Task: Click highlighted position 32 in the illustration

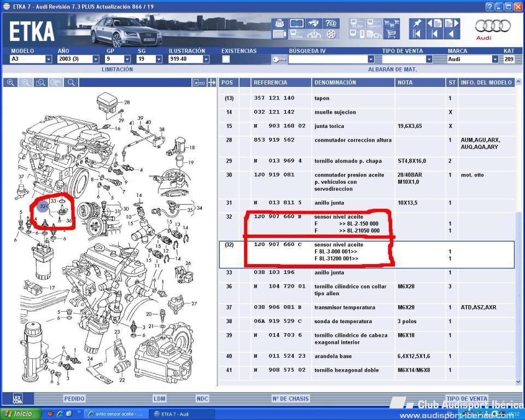Action: click(43, 207)
